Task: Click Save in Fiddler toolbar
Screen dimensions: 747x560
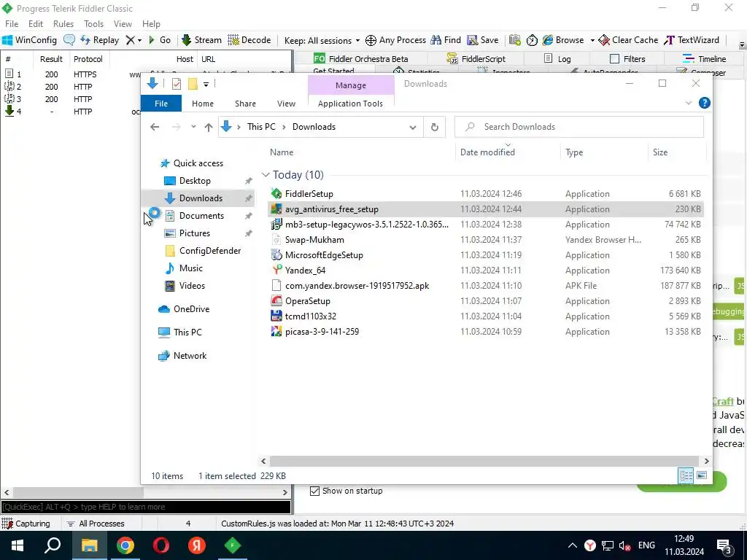Action: (x=483, y=40)
